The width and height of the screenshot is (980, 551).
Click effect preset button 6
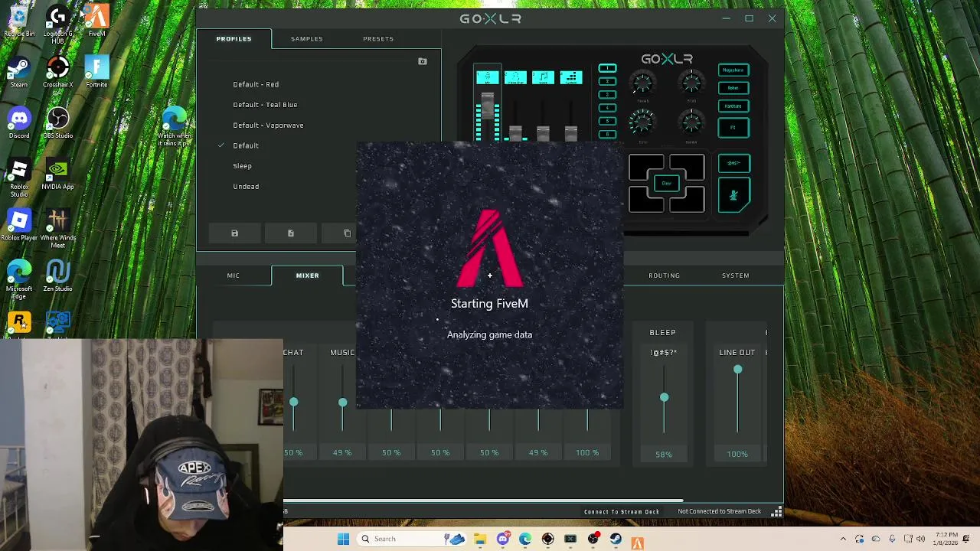point(607,133)
